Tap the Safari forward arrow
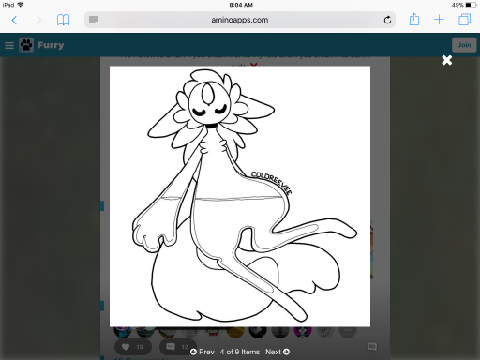480x360 pixels. 39,20
